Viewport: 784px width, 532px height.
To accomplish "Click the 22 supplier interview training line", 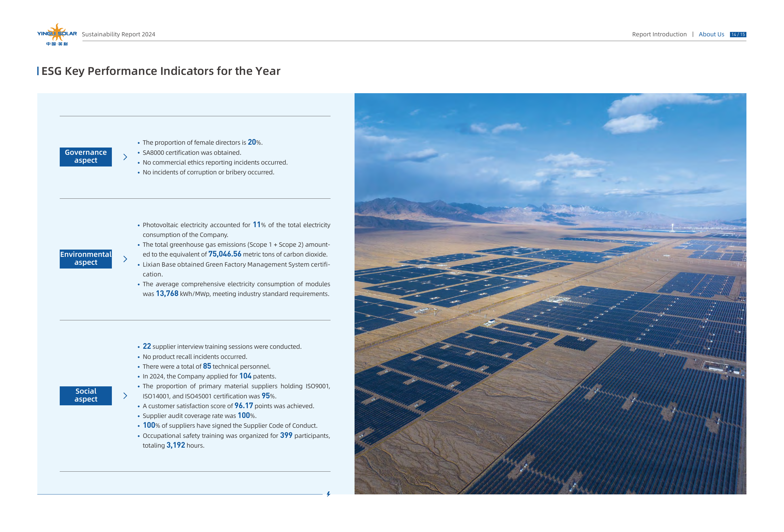I will coord(222,347).
